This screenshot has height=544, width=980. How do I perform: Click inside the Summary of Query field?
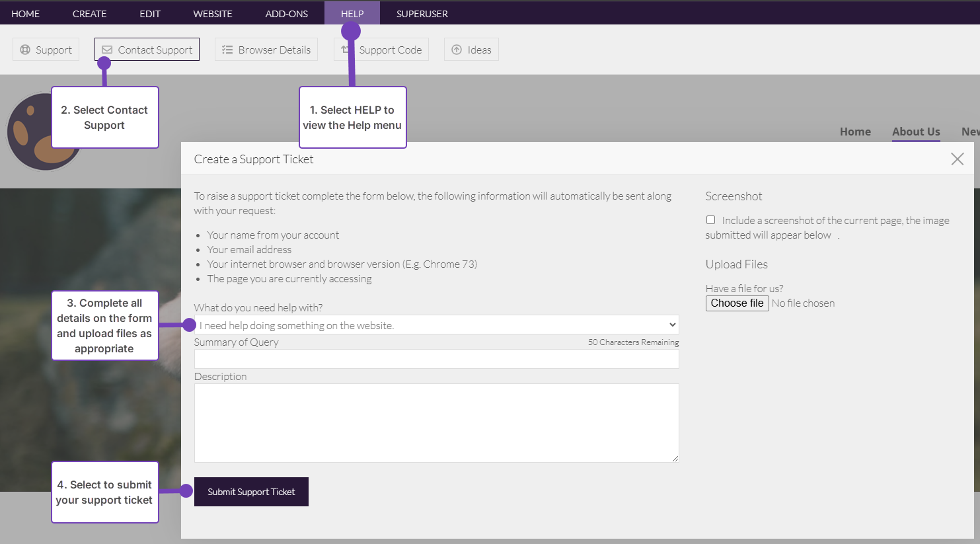(436, 359)
